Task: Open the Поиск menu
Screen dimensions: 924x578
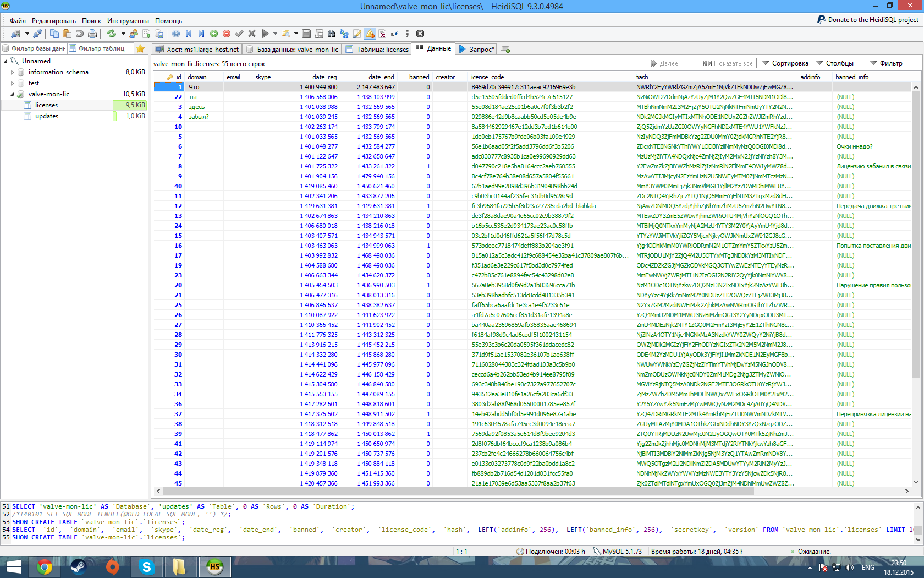Action: click(x=92, y=21)
